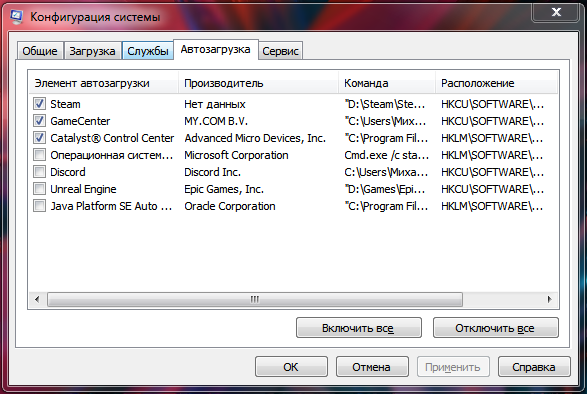587x394 pixels.
Task: Select the GameCenter row name
Action: [x=80, y=121]
